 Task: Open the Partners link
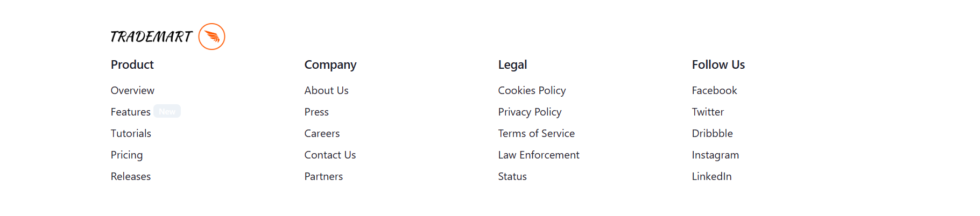pyautogui.click(x=323, y=176)
